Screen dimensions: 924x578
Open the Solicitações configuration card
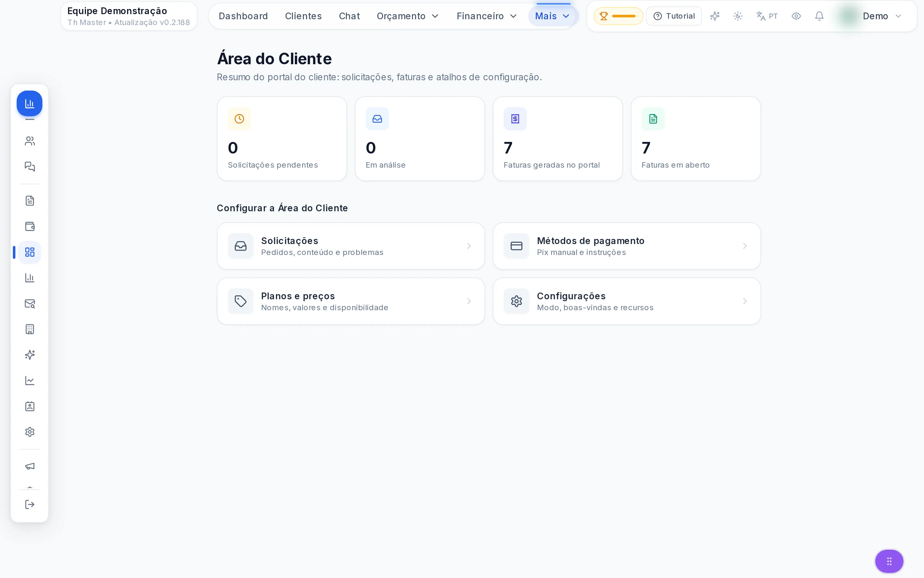pos(350,246)
